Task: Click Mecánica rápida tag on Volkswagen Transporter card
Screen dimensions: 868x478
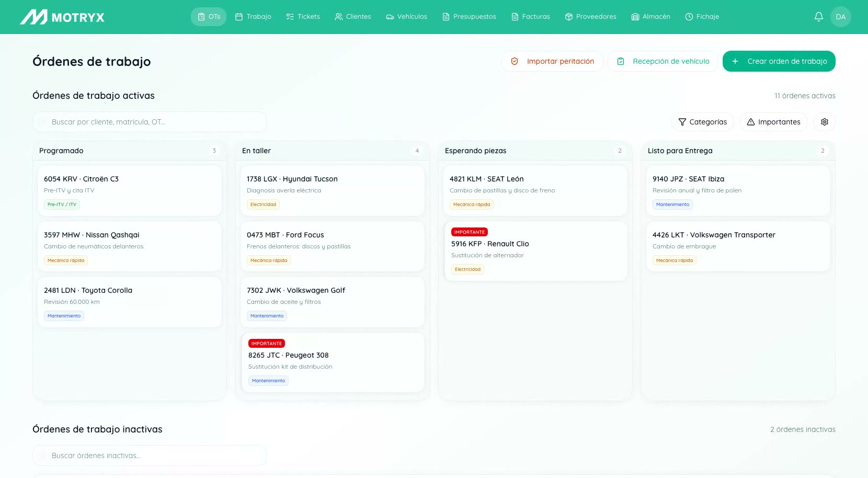Action: pos(675,260)
